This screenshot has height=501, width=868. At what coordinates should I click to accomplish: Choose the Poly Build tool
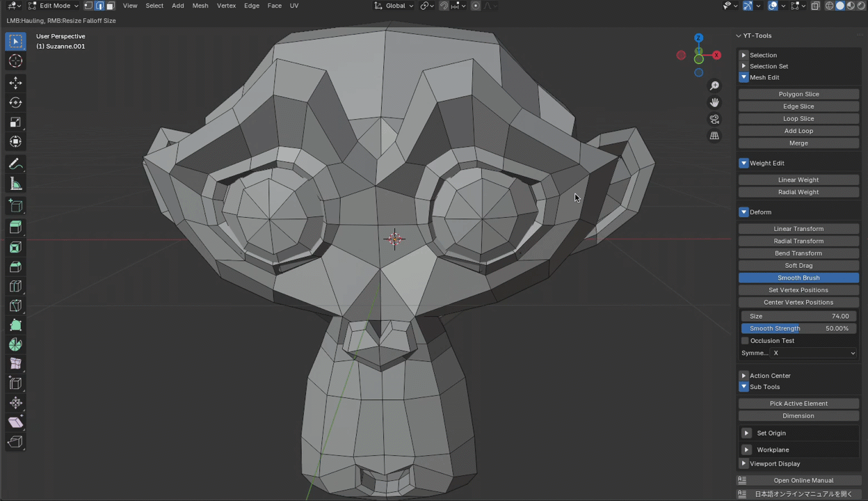[15, 325]
